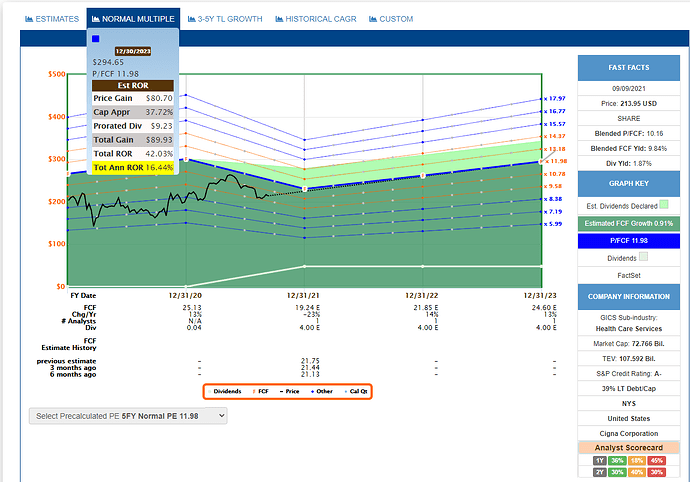
Task: Click Estimated FCF Growth 0.91% key
Action: (629, 224)
